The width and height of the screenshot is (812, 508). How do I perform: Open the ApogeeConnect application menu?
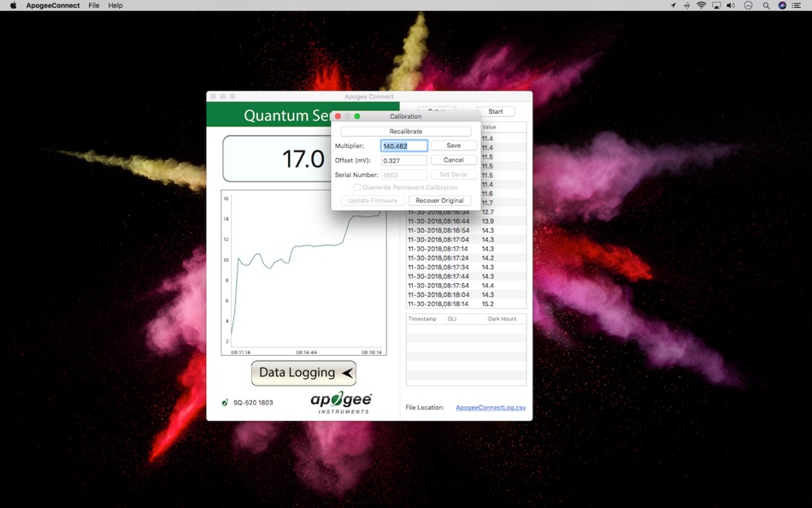(x=53, y=5)
